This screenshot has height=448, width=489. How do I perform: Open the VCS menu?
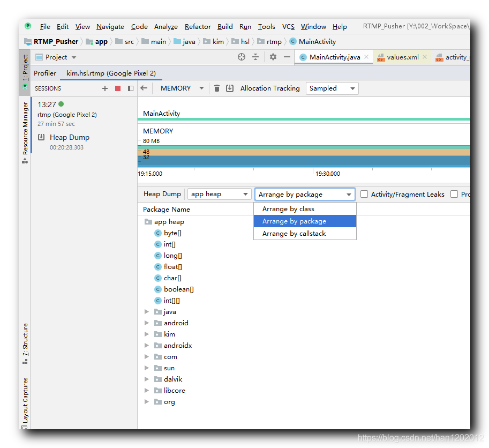point(288,26)
